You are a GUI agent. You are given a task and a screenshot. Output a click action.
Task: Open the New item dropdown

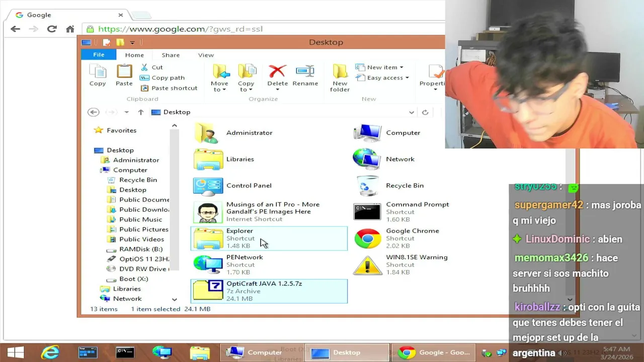coord(379,67)
